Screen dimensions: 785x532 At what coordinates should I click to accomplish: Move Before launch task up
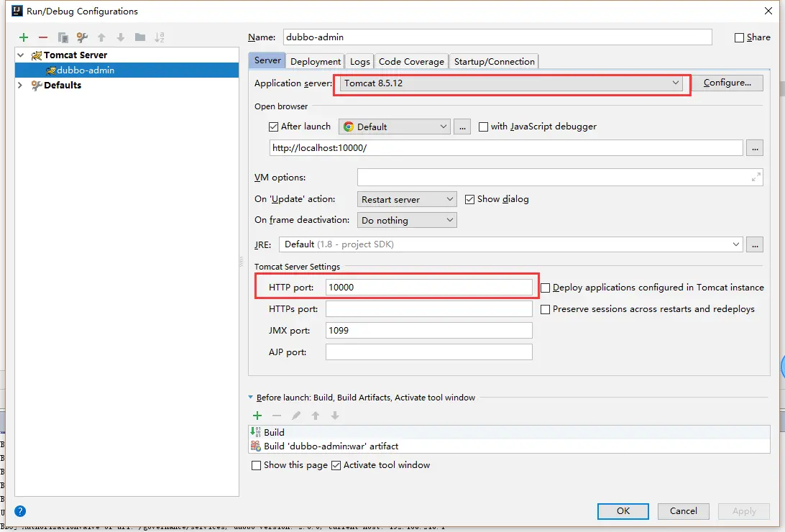tap(316, 416)
